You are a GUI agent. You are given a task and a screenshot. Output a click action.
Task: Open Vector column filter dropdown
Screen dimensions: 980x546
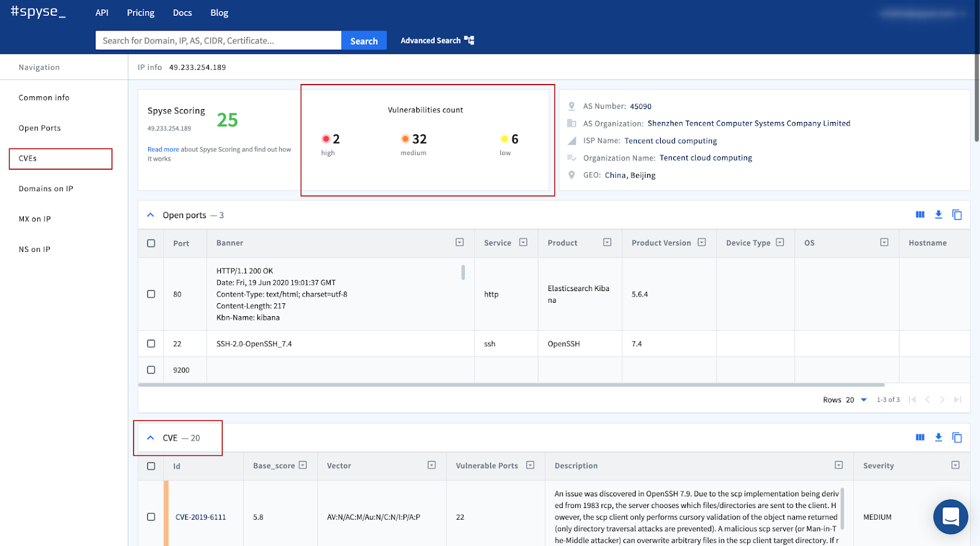(432, 466)
